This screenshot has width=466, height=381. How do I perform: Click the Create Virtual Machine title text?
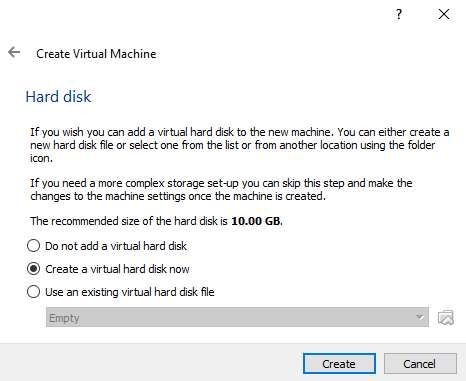click(96, 54)
